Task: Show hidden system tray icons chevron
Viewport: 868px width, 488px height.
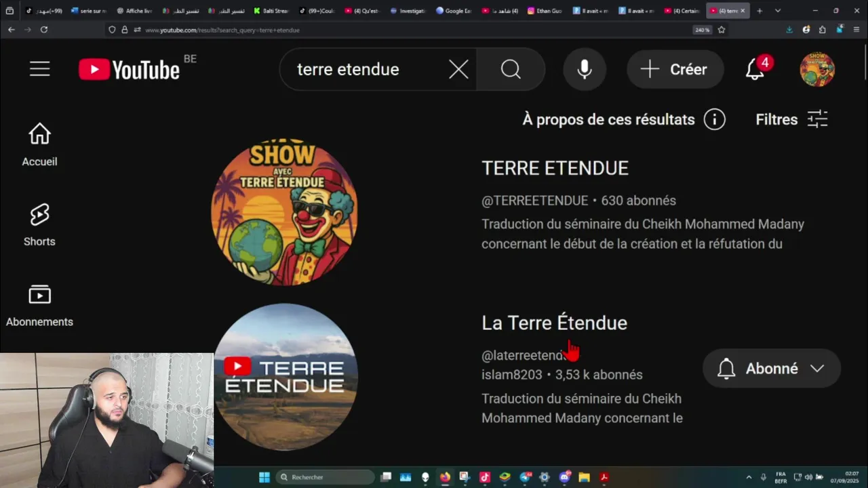Action: pos(749,477)
